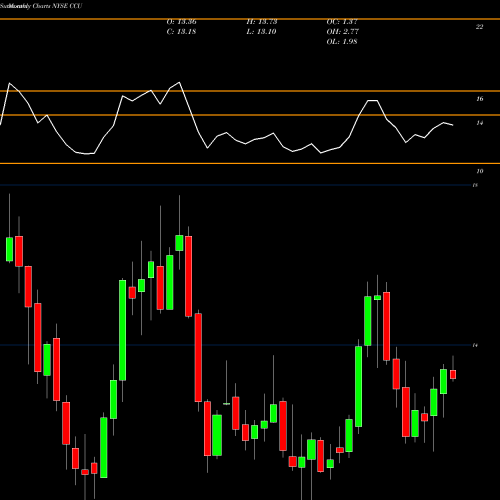Click the "22" axis label
Screen dimensions: 500x500
(x=479, y=27)
